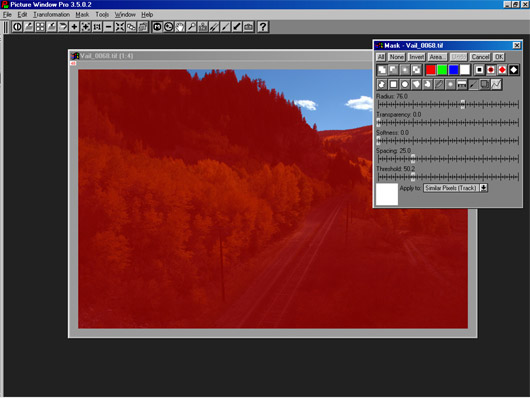The height and width of the screenshot is (398, 530).
Task: Toggle the overlapping outlined squares mask mode
Action: point(416,70)
